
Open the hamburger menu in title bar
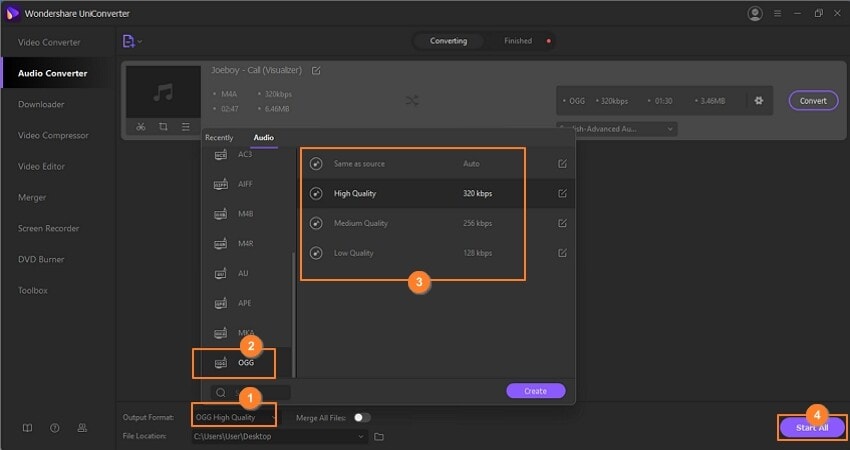(x=777, y=14)
